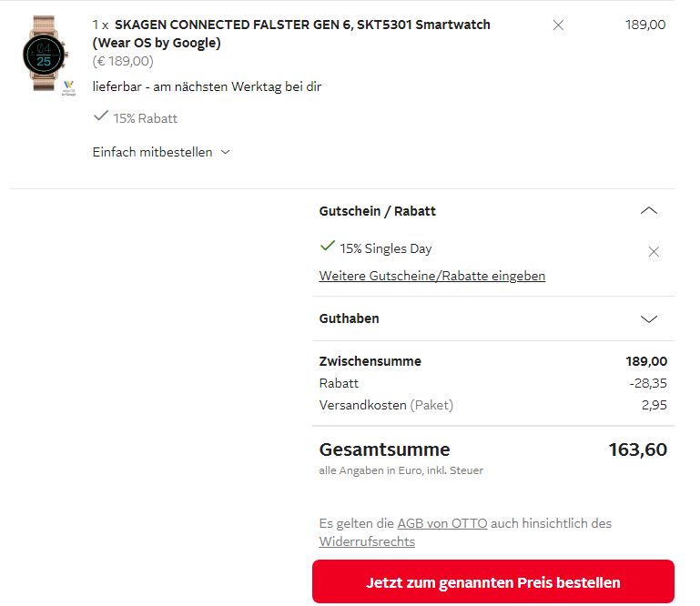The width and height of the screenshot is (700, 606).
Task: Open the Widerrufsrechts link
Action: pyautogui.click(x=367, y=541)
